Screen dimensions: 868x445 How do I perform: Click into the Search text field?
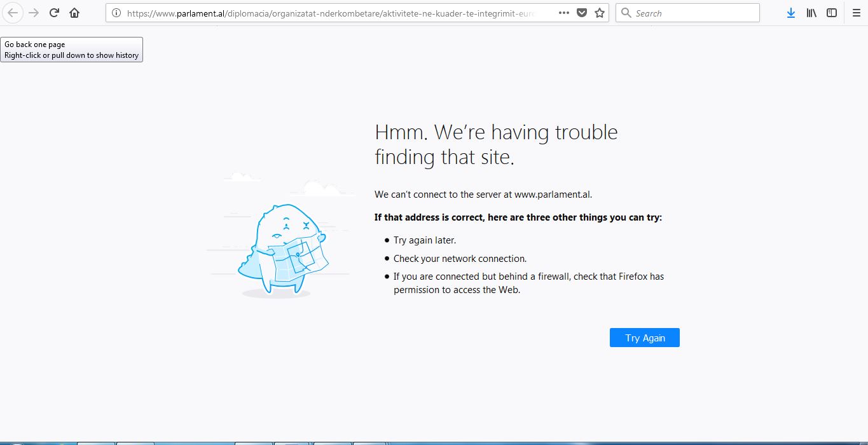(693, 13)
